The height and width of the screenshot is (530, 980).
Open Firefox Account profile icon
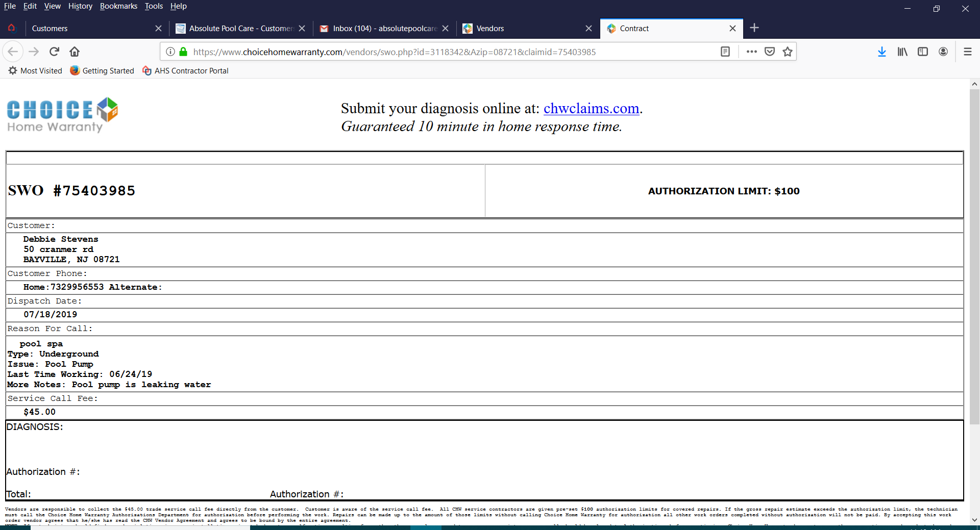[x=943, y=52]
